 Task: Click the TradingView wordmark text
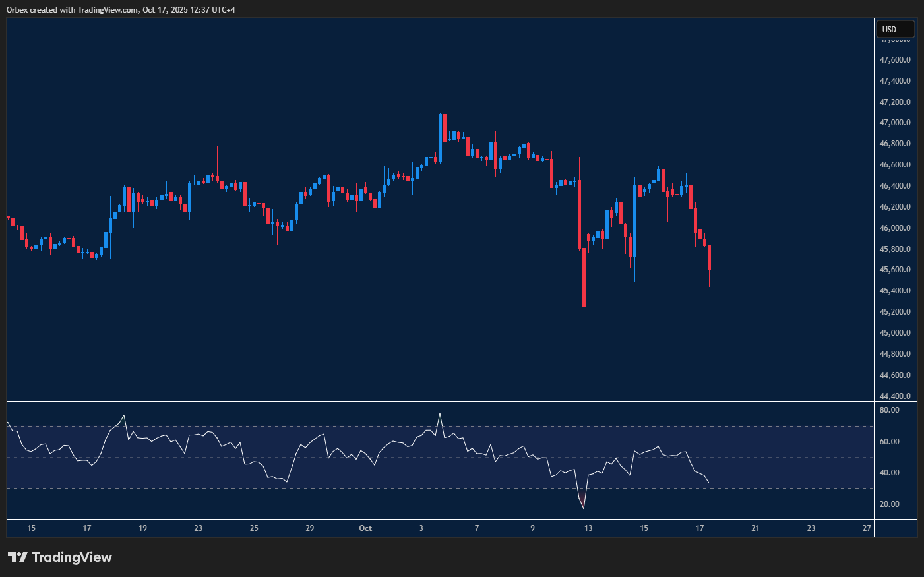pyautogui.click(x=72, y=557)
